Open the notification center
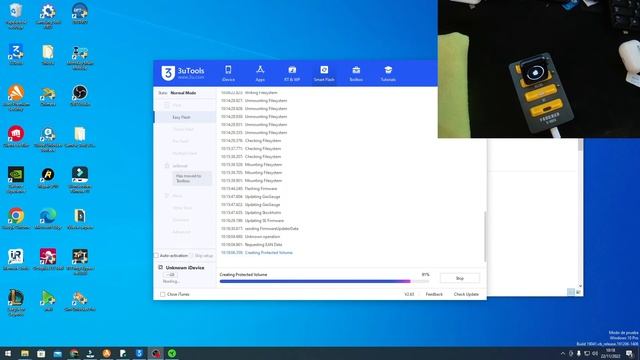Image resolution: width=640 pixels, height=360 pixels. pyautogui.click(x=629, y=353)
